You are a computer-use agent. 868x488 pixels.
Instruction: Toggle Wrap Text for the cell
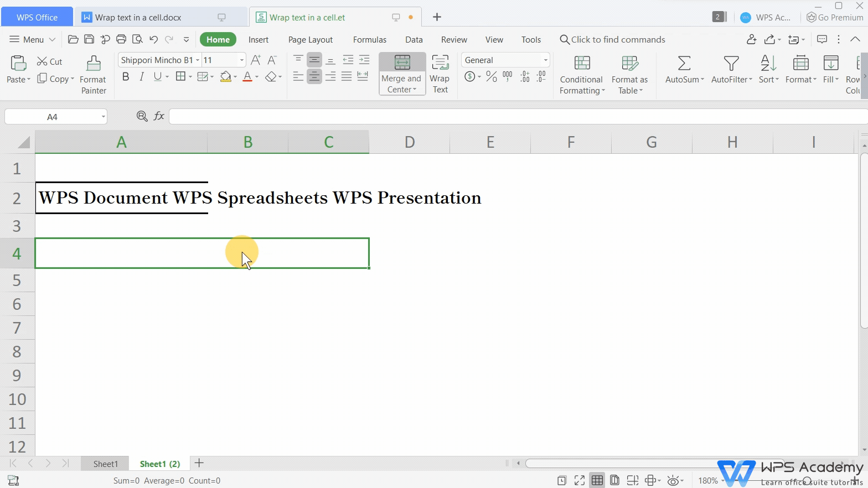[440, 74]
